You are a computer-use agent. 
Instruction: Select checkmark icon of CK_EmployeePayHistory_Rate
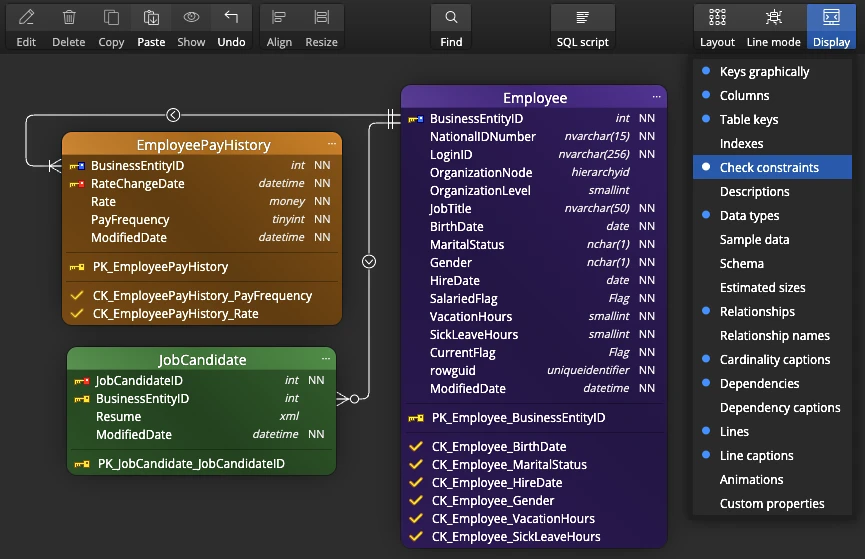tap(77, 313)
